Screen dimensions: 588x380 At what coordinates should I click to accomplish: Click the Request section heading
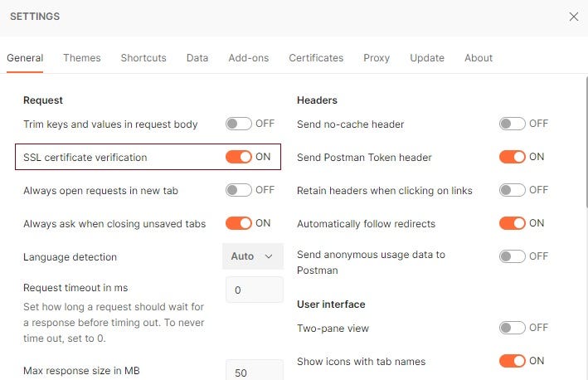(x=43, y=100)
